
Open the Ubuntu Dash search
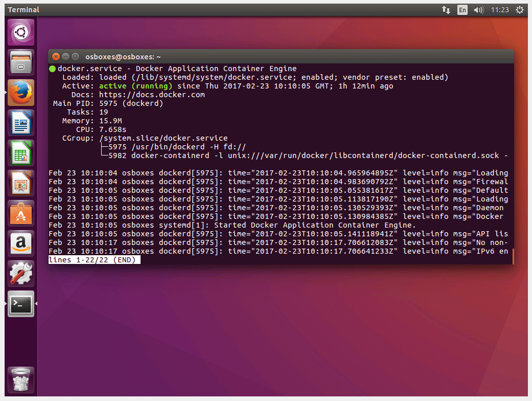tap(21, 33)
